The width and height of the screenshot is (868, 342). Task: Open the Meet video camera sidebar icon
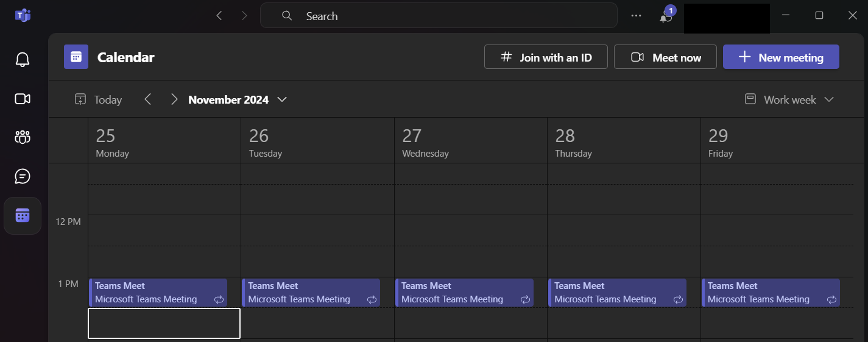tap(23, 99)
